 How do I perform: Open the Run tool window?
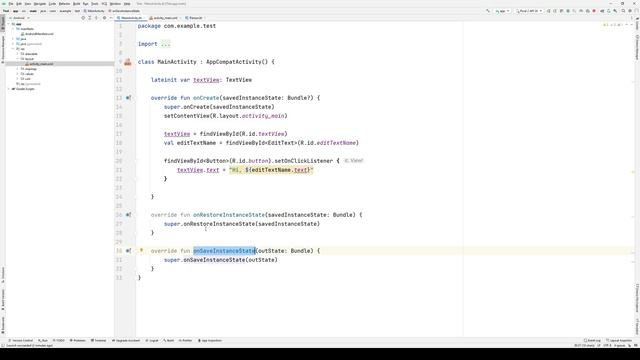point(43,340)
